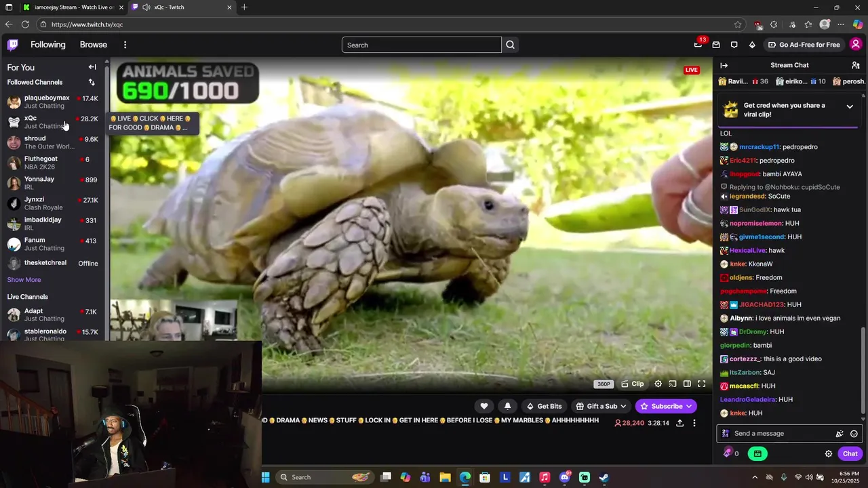The image size is (868, 488).
Task: Open Twitch notifications inbox with 13 badge
Action: 698,45
